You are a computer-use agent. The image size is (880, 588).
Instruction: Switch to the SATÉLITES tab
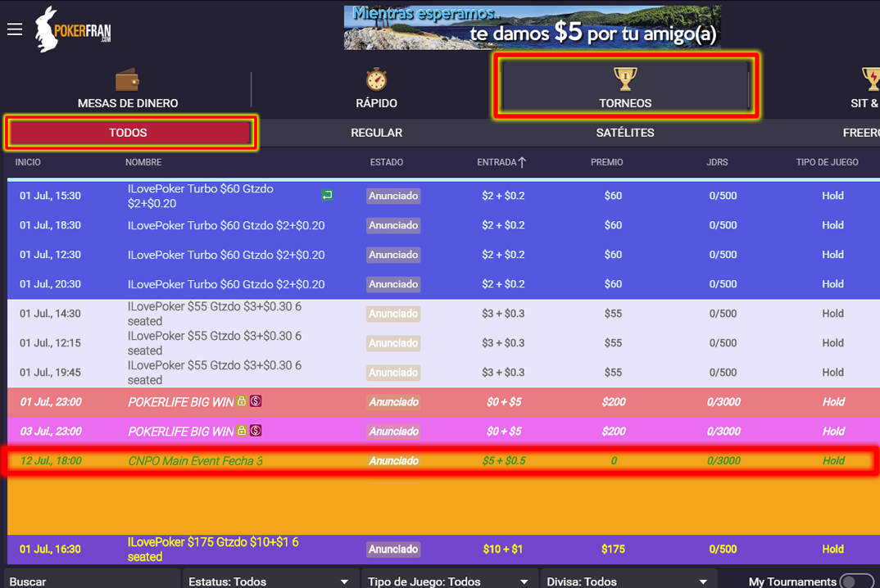[625, 133]
